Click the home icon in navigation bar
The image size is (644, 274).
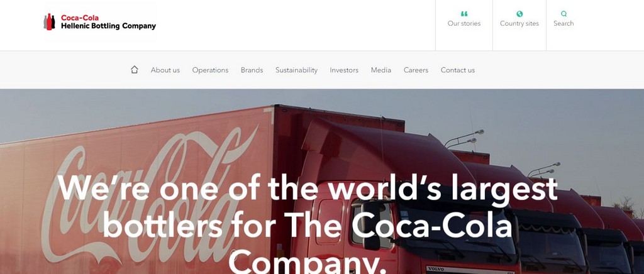pos(135,70)
